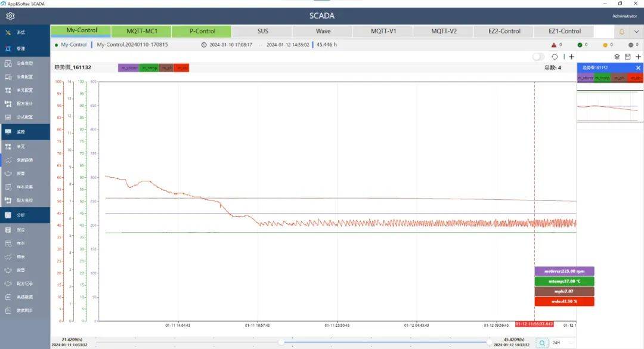
Task: Click the magnifier search icon beside 24H
Action: pyautogui.click(x=541, y=343)
